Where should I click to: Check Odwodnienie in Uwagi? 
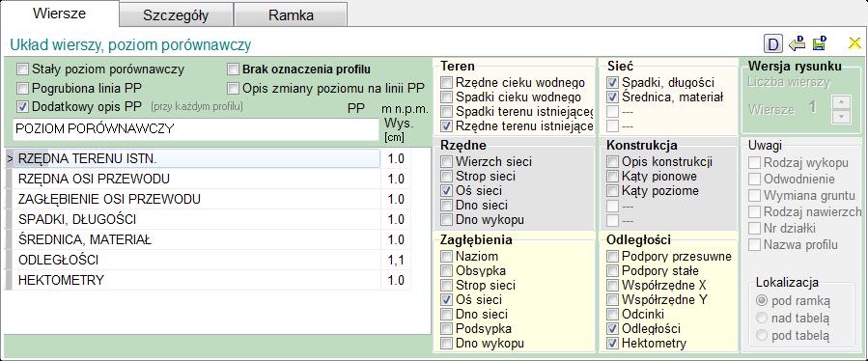pos(754,180)
